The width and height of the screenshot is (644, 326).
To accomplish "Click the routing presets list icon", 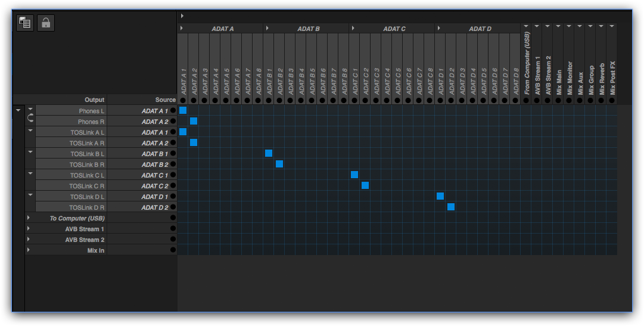I will pos(25,23).
